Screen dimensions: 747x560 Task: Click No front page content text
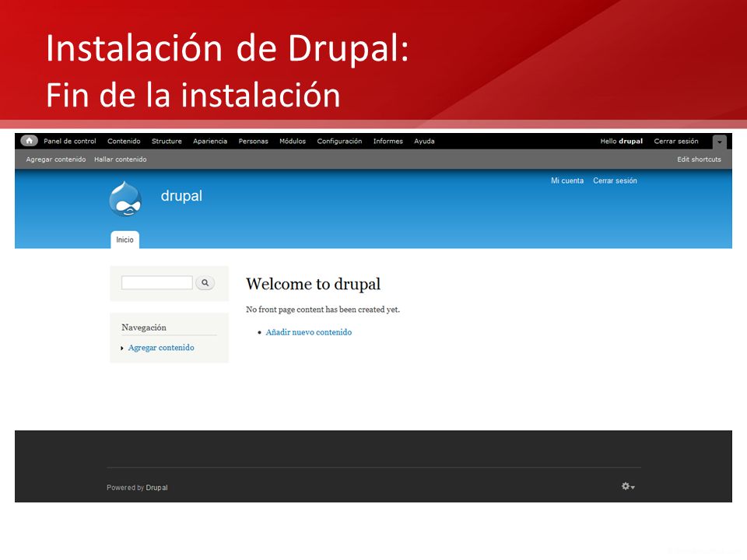(x=323, y=310)
